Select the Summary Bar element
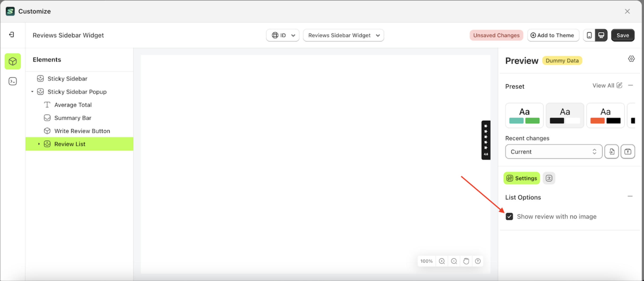 coord(73,118)
